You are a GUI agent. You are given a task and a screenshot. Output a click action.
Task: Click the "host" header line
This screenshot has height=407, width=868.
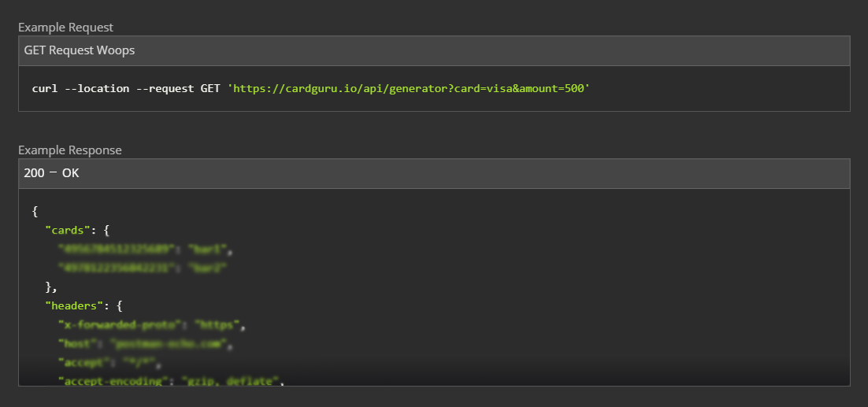click(146, 344)
